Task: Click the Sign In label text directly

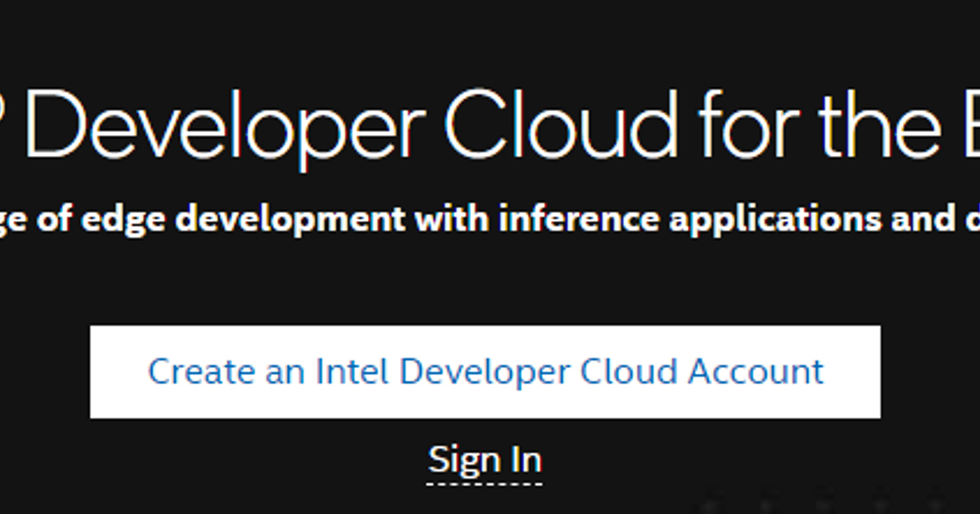Action: point(485,458)
